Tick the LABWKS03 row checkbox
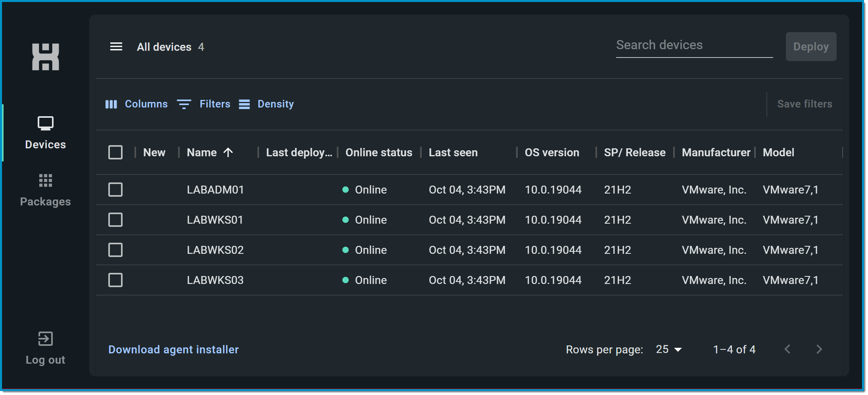This screenshot has width=868, height=395. [115, 280]
